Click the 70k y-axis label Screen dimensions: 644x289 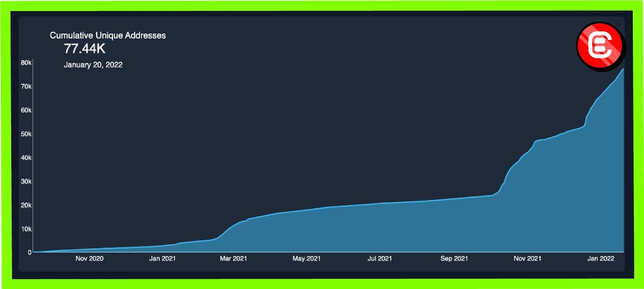26,86
